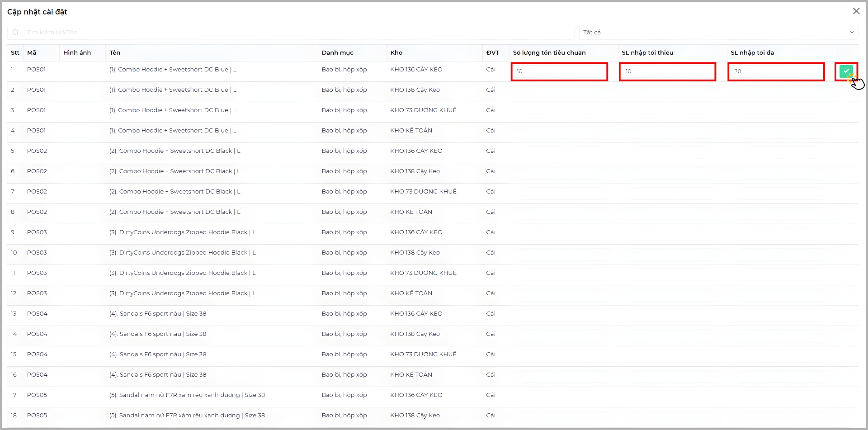
Task: Click the Mã column header
Action: (32, 52)
